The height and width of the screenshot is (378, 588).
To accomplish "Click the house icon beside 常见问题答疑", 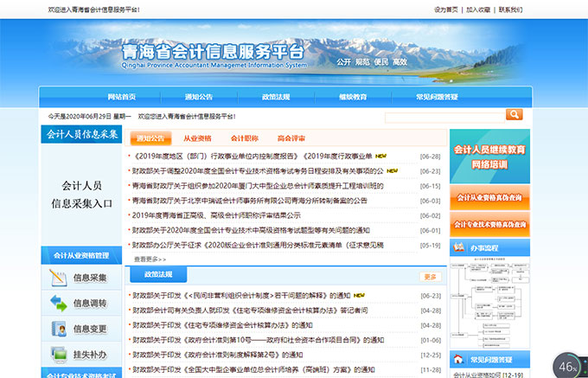I will (458, 358).
